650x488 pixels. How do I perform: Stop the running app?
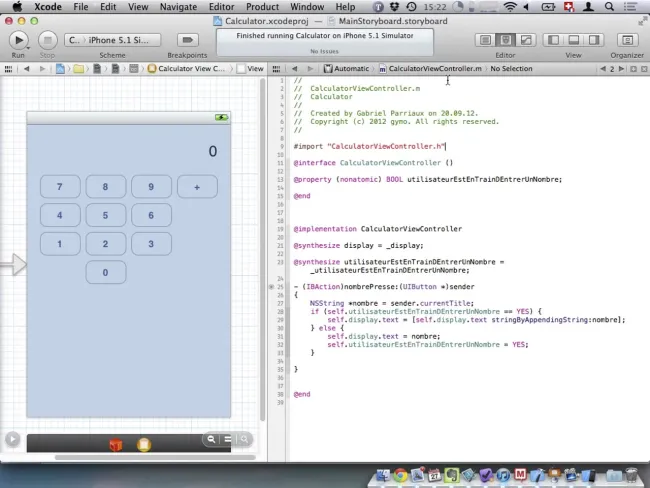coord(48,40)
